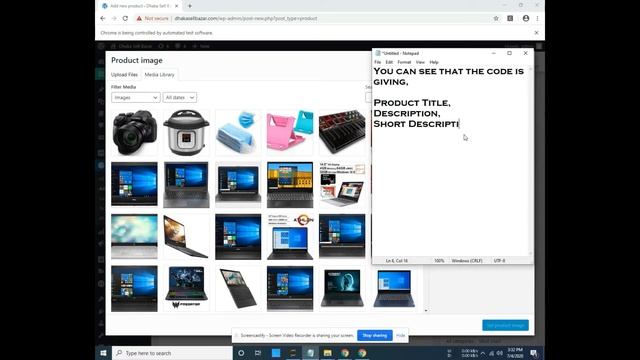
Task: Bookmark this page with the star icon
Action: tap(496, 18)
